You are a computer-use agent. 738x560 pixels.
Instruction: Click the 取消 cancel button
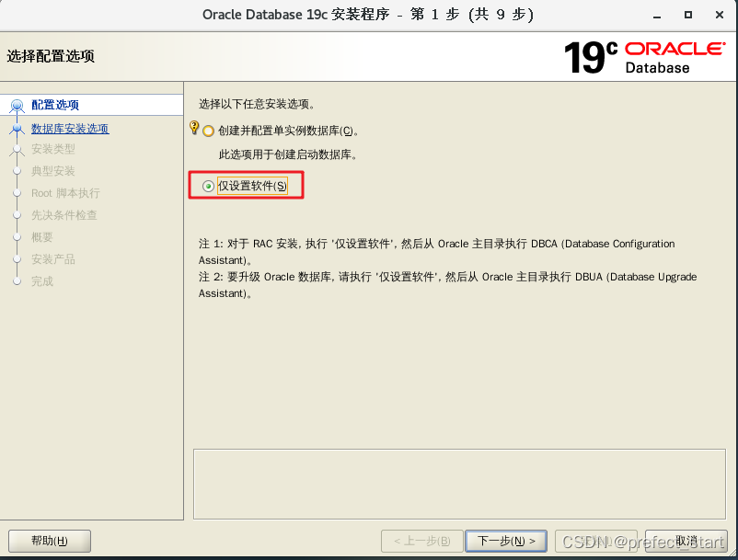pos(686,541)
